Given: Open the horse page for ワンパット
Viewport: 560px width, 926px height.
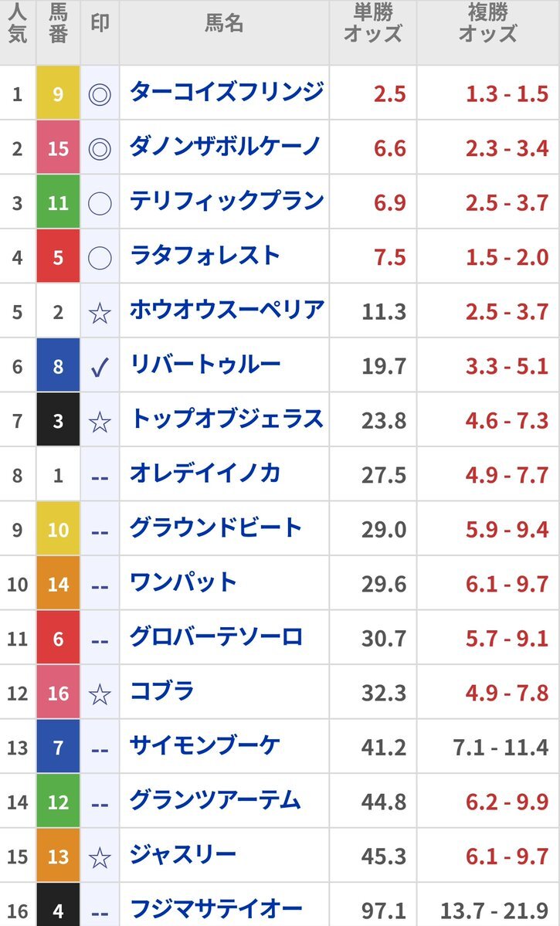Looking at the screenshot, I should [x=183, y=583].
